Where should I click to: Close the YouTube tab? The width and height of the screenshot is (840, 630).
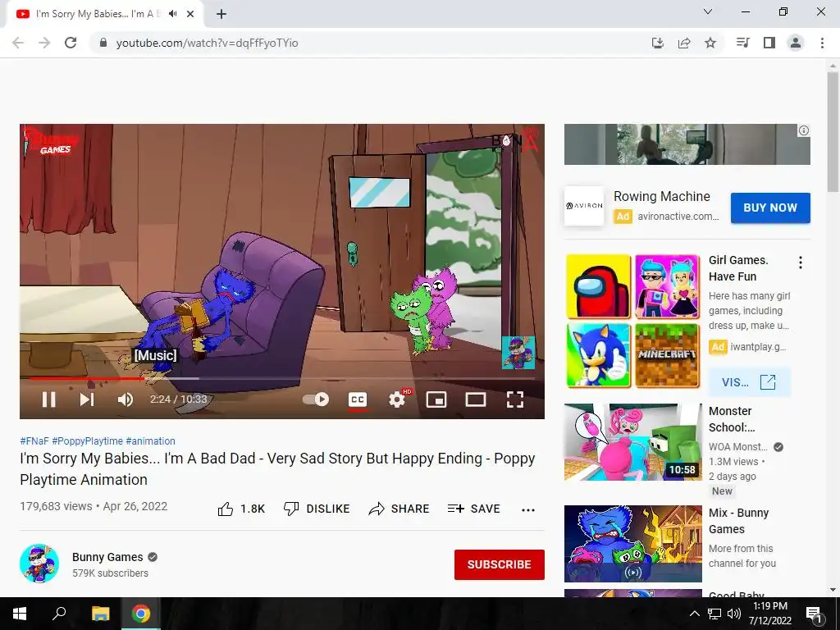(190, 14)
